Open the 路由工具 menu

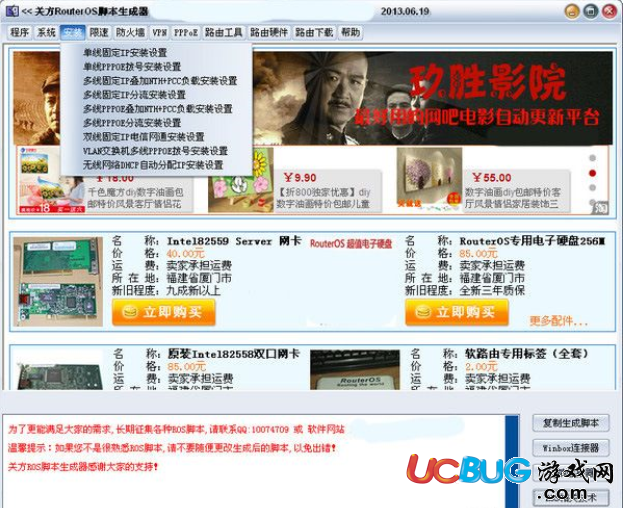click(x=224, y=32)
